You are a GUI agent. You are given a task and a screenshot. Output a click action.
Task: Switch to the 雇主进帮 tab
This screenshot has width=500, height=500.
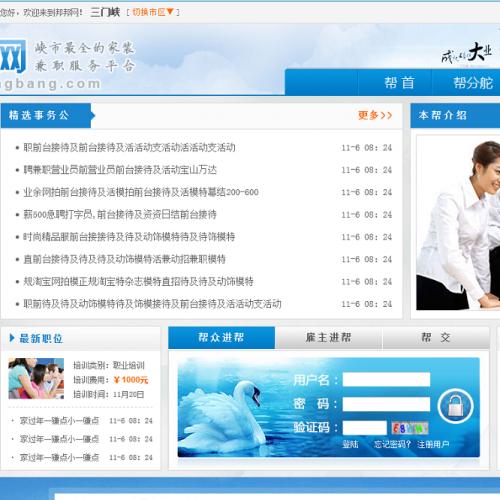(328, 338)
